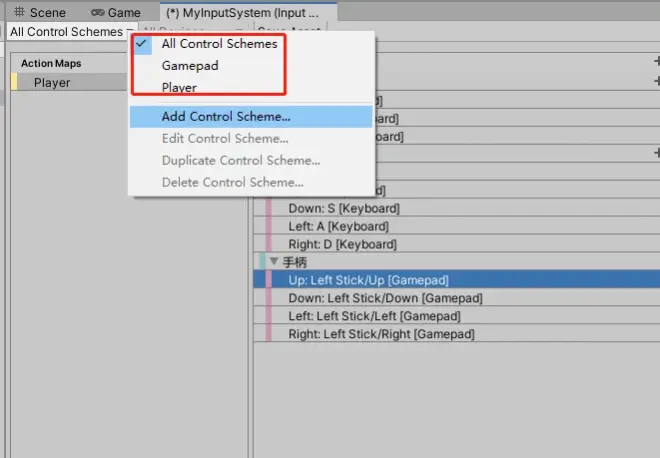The image size is (660, 458).
Task: Select Left: A [Keyboard] binding
Action: pos(456,226)
